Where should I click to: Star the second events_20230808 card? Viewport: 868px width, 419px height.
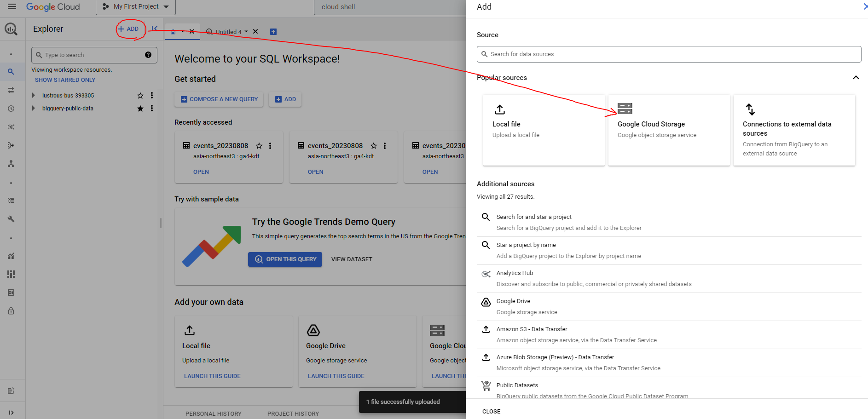tap(374, 146)
